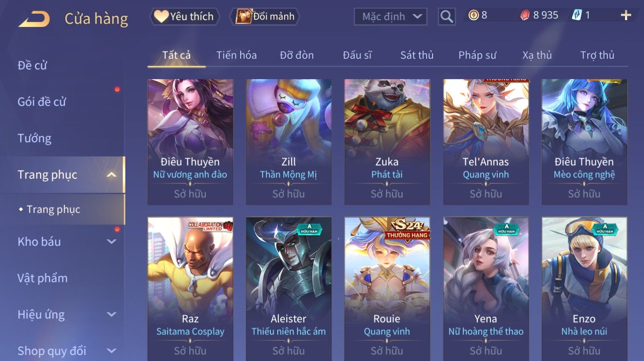Expand the Kho báu sidebar section

coord(111,242)
